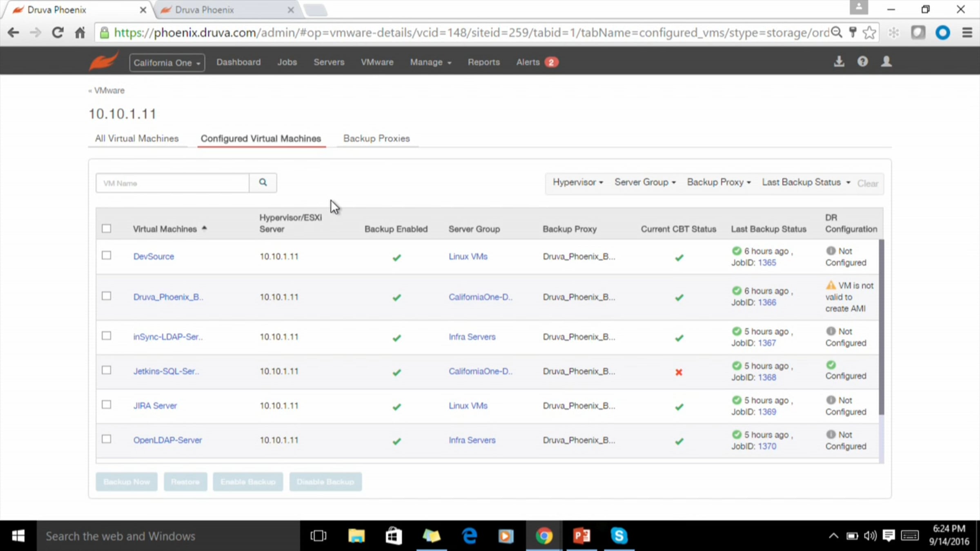The width and height of the screenshot is (980, 551).
Task: Open the Jobs menu item
Action: click(x=287, y=62)
